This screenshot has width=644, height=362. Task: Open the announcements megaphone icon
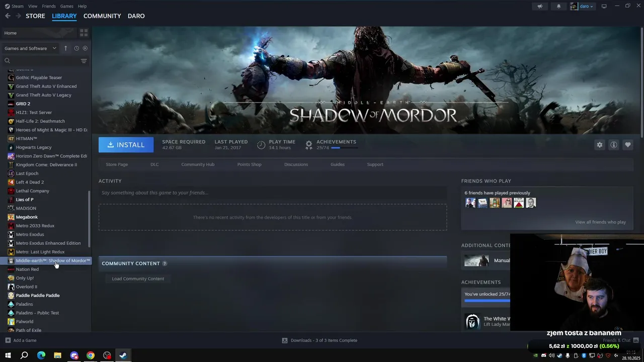540,6
